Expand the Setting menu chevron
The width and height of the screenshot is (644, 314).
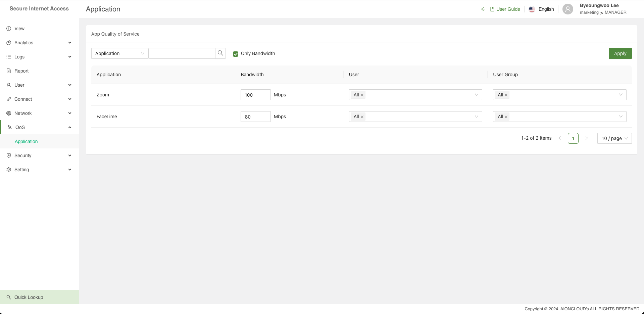click(70, 170)
